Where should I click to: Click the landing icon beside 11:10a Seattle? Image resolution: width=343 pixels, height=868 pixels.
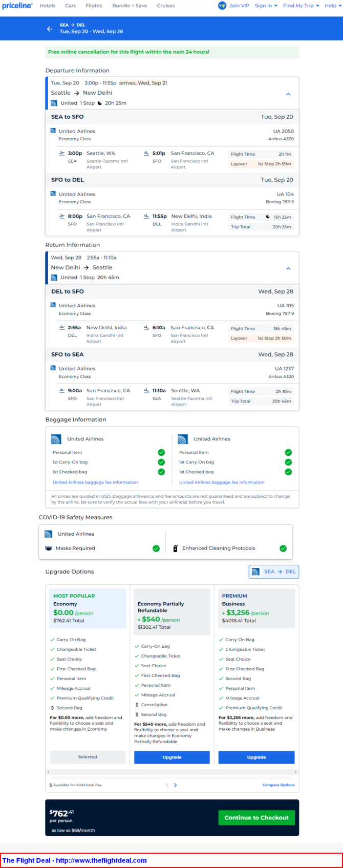[x=146, y=390]
